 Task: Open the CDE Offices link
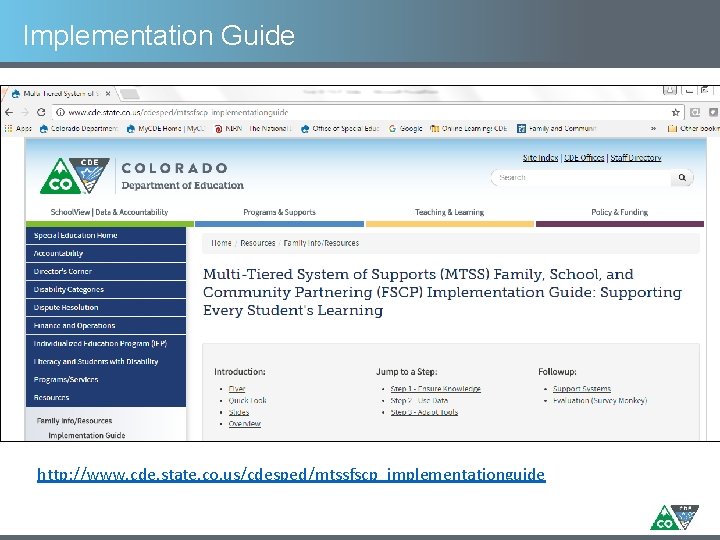584,158
